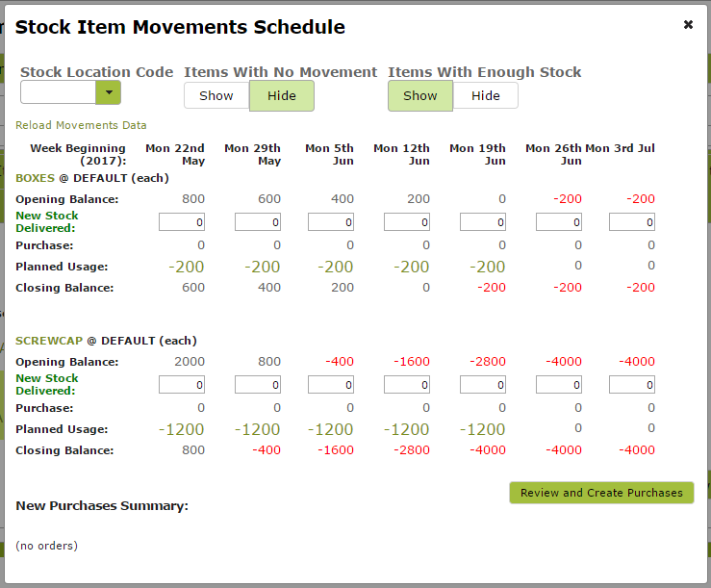Viewport: 711px width, 588px height.
Task: Click the (no orders) text
Action: [47, 546]
